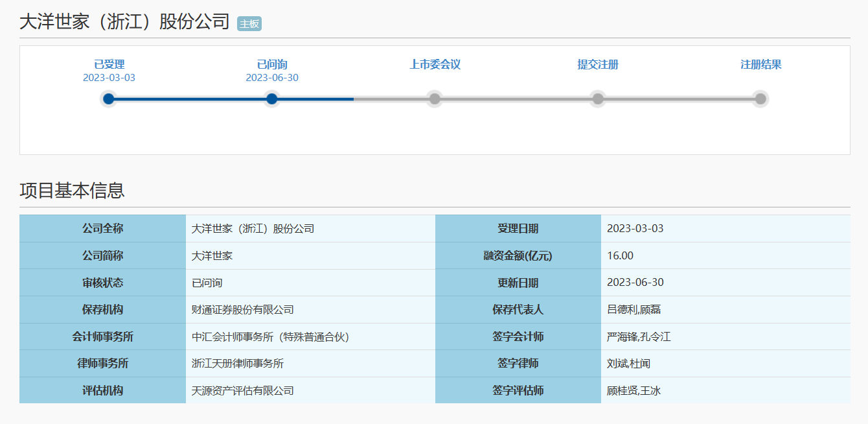Click the 浙江天册律师事务所 value
This screenshot has height=424, width=868.
coord(238,364)
